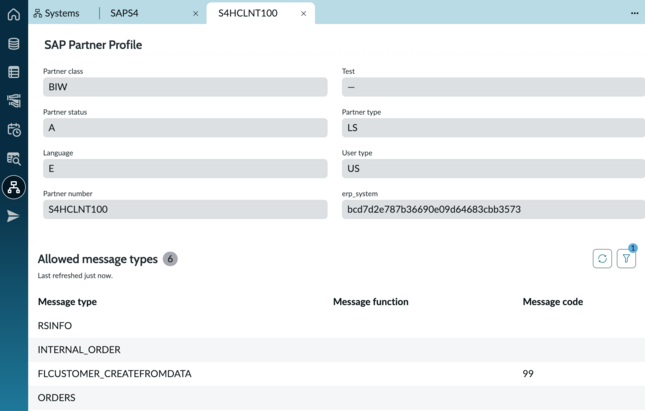Refresh the allowed message types list

point(602,259)
